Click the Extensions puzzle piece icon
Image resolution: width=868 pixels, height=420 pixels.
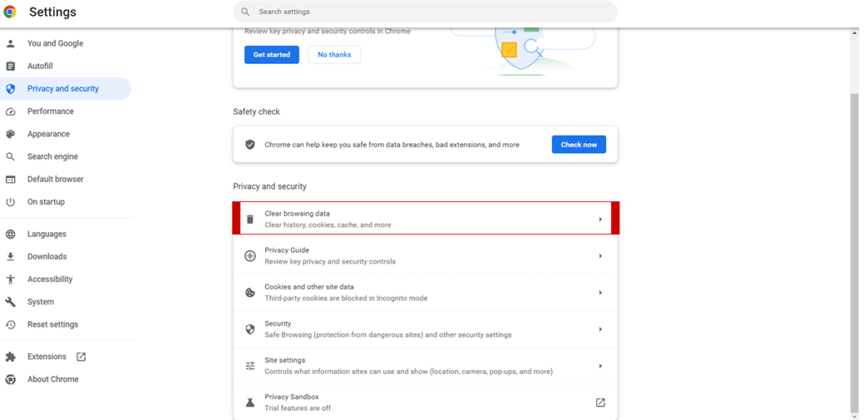coord(10,357)
